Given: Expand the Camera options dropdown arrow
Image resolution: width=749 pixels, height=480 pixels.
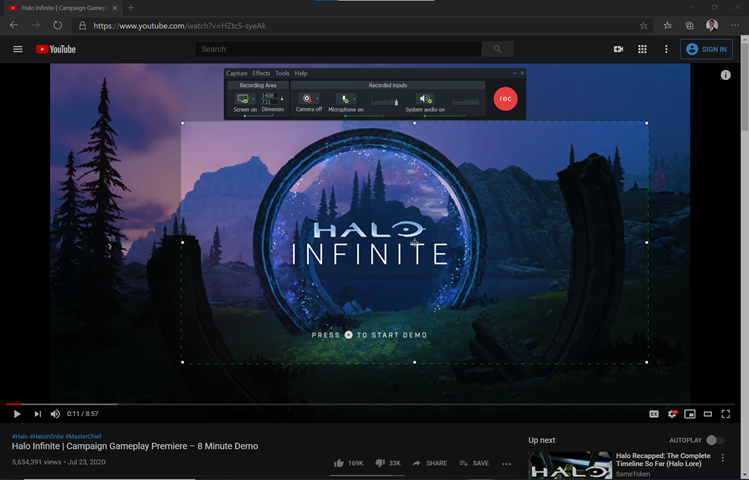Looking at the screenshot, I should coord(318,100).
